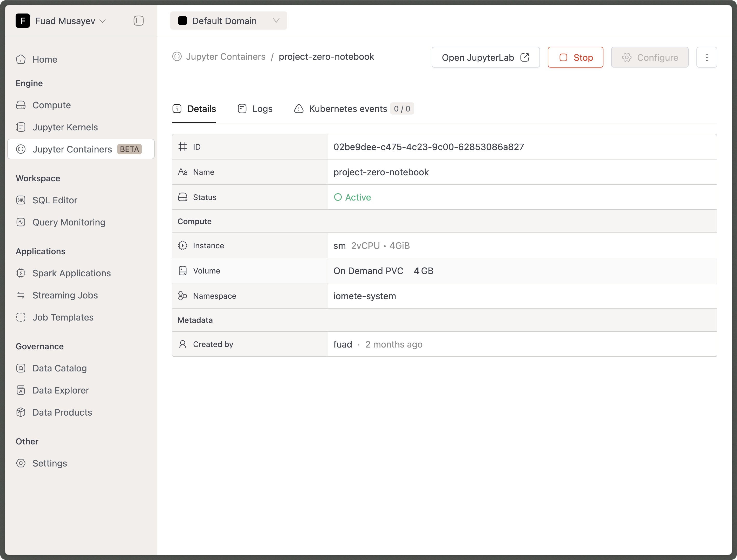Open Data Catalog in sidebar
The width and height of the screenshot is (737, 560).
point(59,368)
